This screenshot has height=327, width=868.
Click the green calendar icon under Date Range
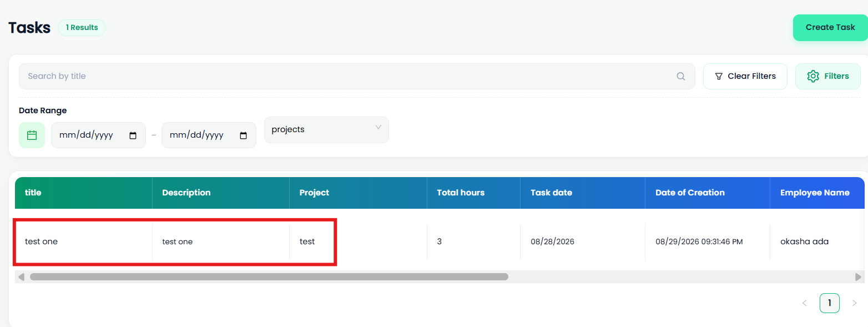[32, 135]
